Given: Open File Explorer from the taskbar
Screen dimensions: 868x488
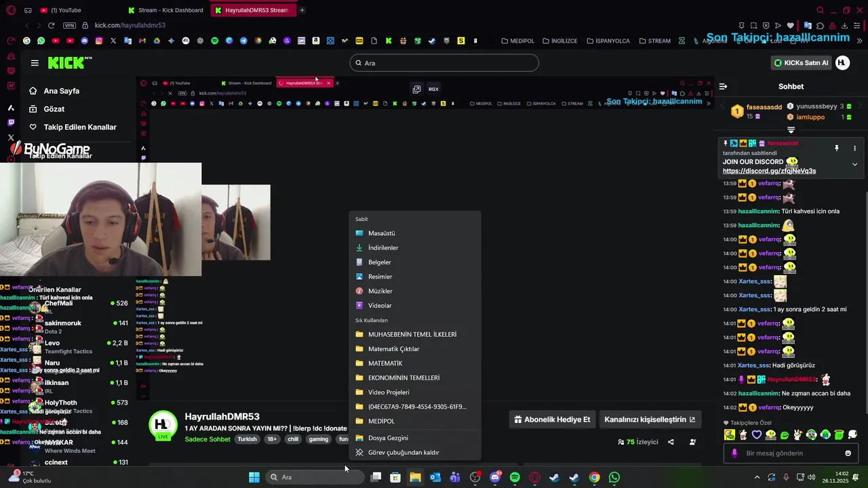Looking at the screenshot, I should pos(415,477).
